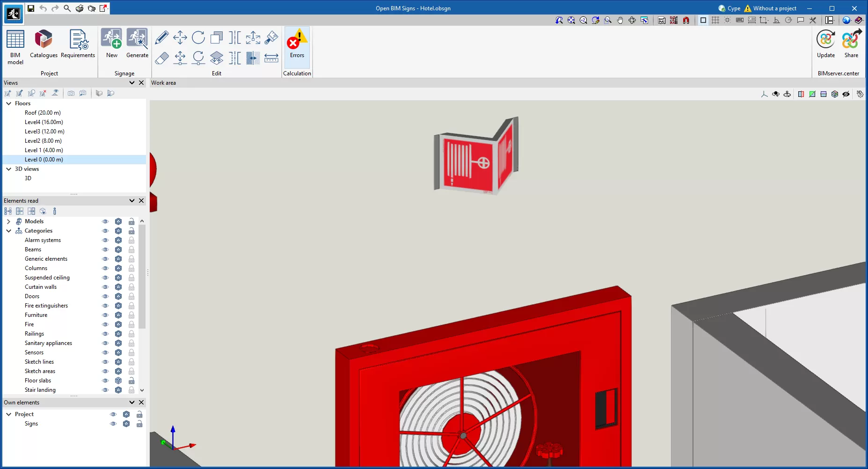Open the wrench tools settings icon

click(x=813, y=20)
